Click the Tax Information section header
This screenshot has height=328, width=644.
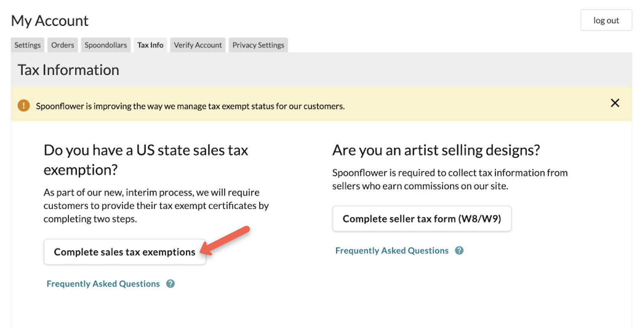coord(68,70)
